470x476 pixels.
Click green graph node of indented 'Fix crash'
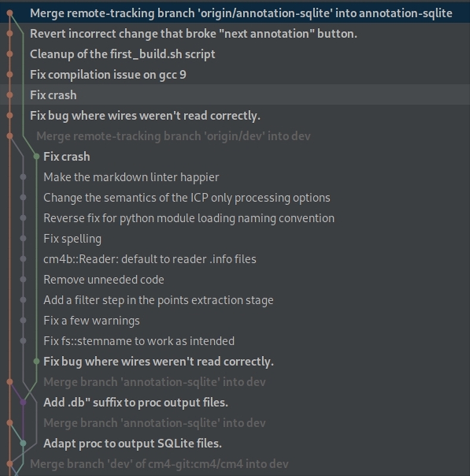pyautogui.click(x=36, y=156)
